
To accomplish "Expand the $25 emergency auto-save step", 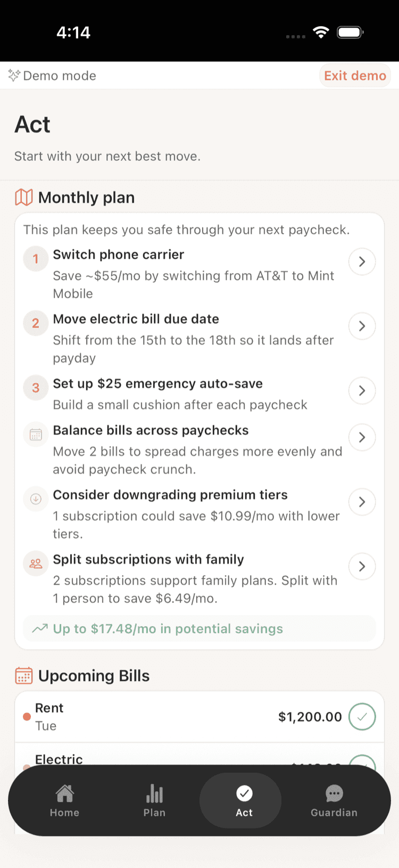I will [362, 390].
